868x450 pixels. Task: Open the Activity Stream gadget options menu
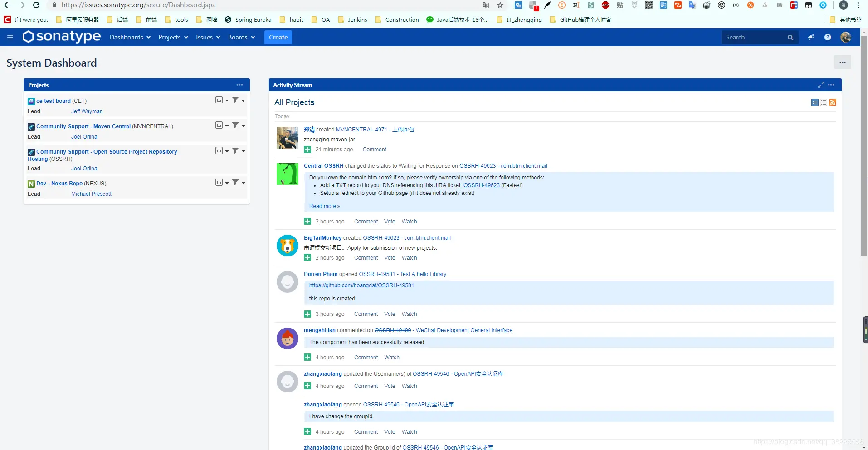[831, 85]
